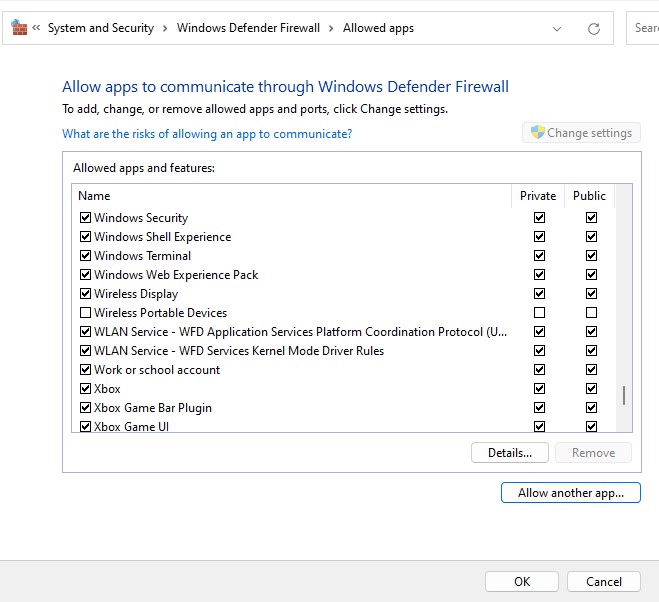The image size is (659, 602).
Task: Expand chevron after Windows Defender Firewall
Action: [331, 28]
